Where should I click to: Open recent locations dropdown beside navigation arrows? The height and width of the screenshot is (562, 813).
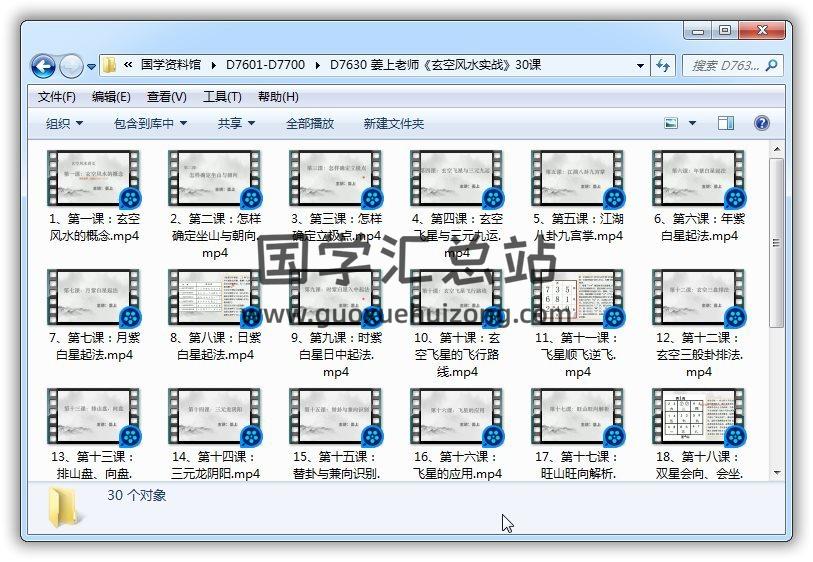point(91,66)
